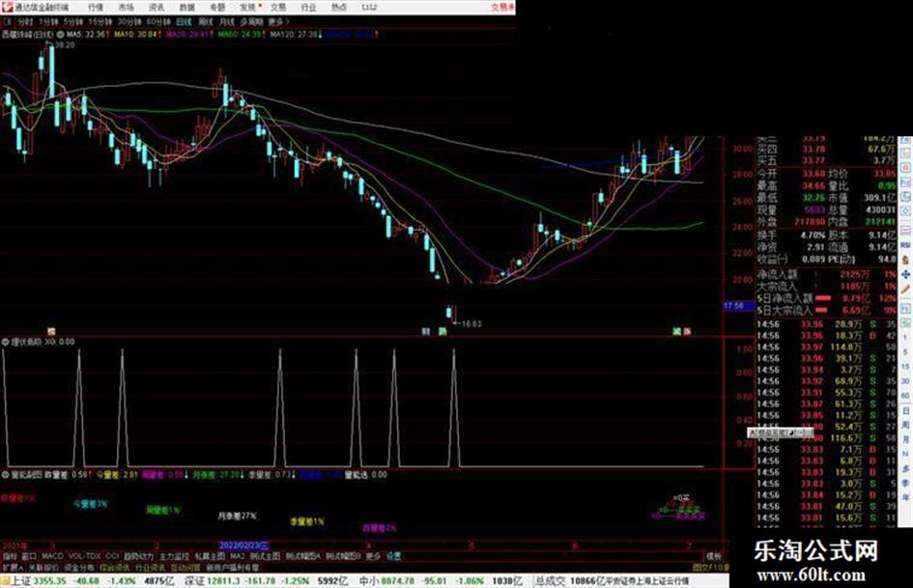This screenshot has height=588, width=913.
Task: Open 设置 in the indicator bar
Action: (x=393, y=556)
